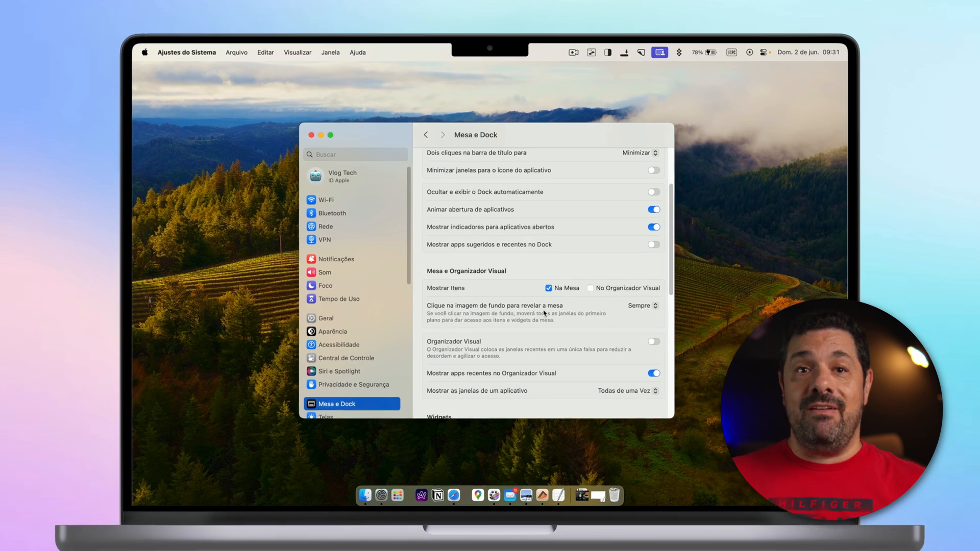Open Maps app in Dock
This screenshot has width=980, height=551.
pyautogui.click(x=477, y=496)
